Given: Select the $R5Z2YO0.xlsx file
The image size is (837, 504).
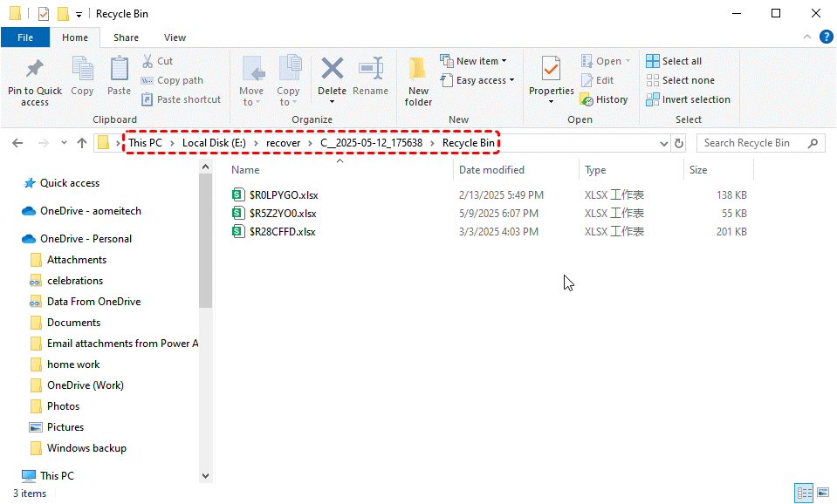Looking at the screenshot, I should pyautogui.click(x=282, y=213).
